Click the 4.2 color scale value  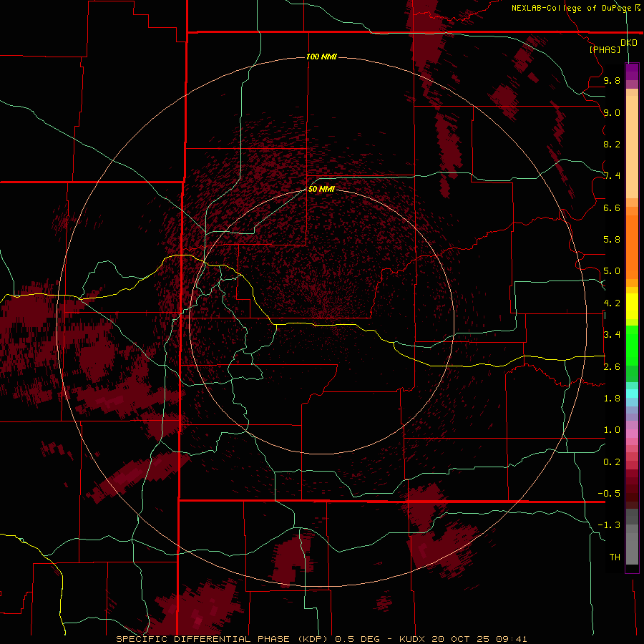(612, 303)
